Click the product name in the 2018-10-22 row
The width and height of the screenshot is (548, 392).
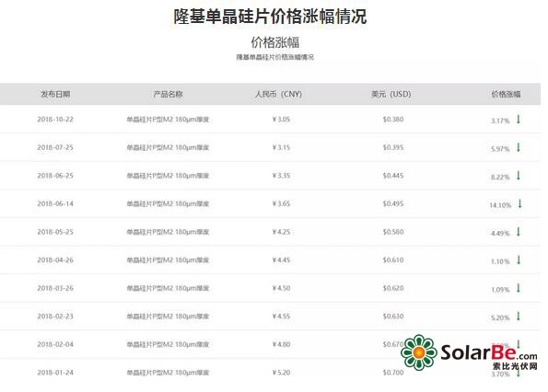(168, 120)
